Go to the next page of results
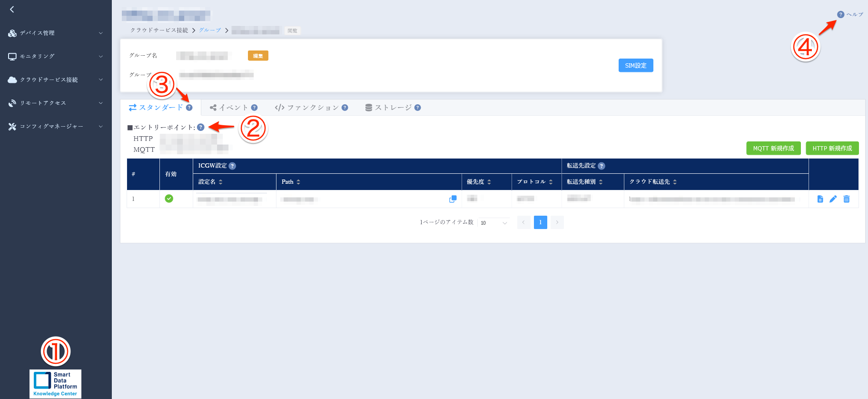This screenshot has height=399, width=868. pos(557,222)
